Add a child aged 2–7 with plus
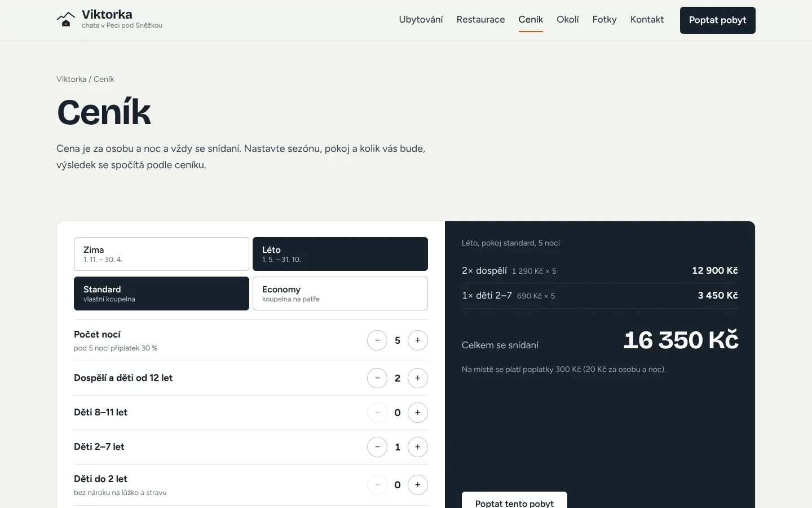Viewport: 812px width, 508px height. coord(418,447)
